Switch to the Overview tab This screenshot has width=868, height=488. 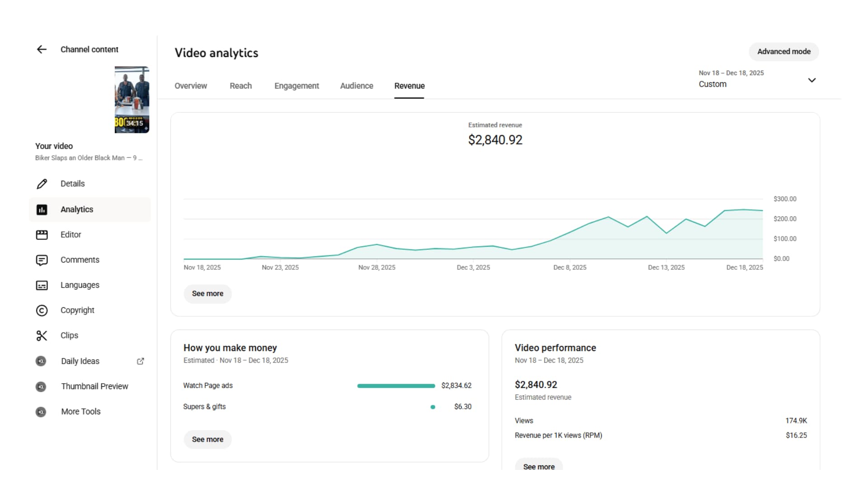tap(190, 86)
